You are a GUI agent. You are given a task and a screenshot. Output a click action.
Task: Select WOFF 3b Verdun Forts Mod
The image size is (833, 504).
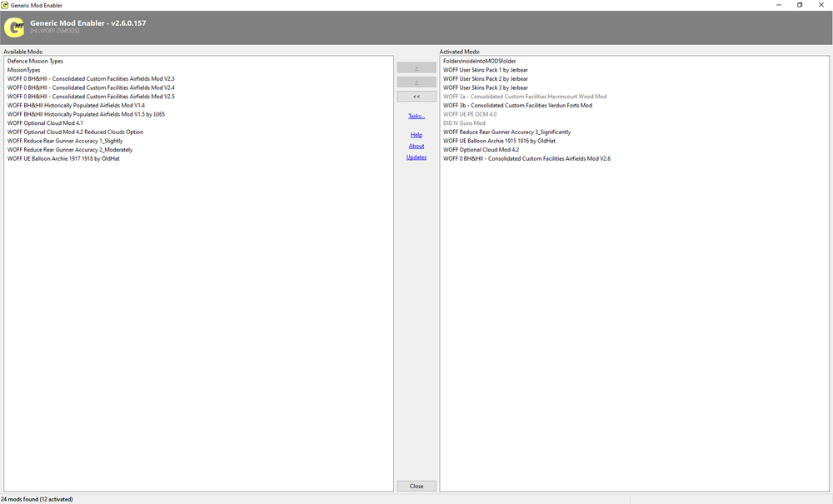point(518,105)
